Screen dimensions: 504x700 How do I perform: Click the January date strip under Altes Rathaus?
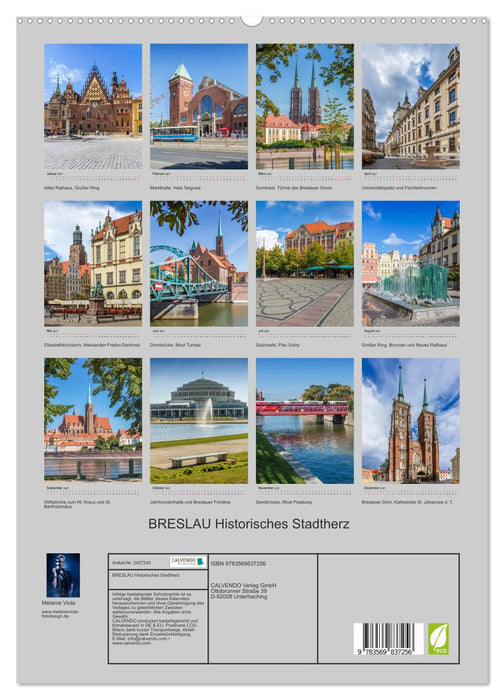pyautogui.click(x=93, y=176)
